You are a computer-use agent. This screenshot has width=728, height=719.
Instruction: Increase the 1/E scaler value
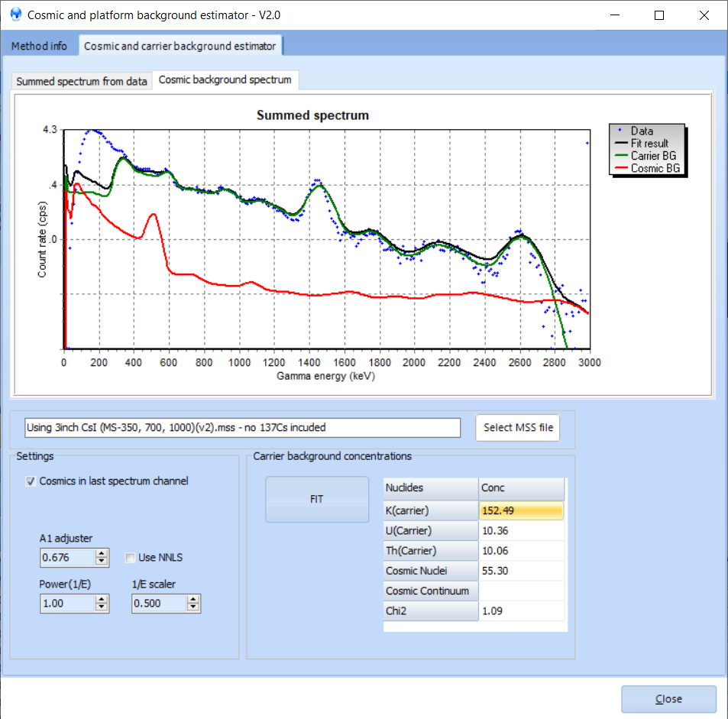(x=193, y=600)
